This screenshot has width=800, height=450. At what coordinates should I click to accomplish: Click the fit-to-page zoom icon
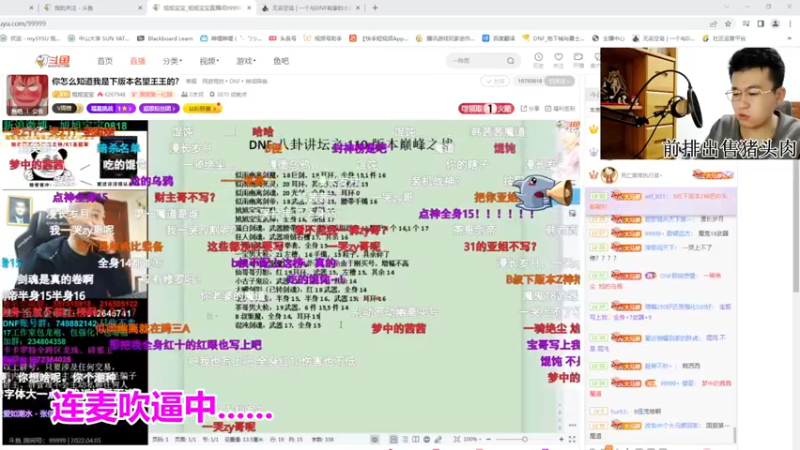[457, 439]
